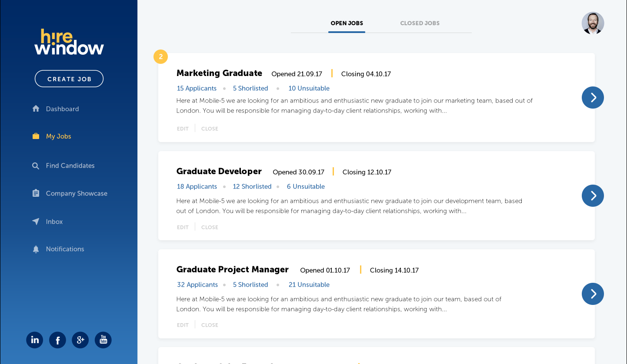
Task: Expand the Graduate Project Manager details
Action: coord(593,294)
